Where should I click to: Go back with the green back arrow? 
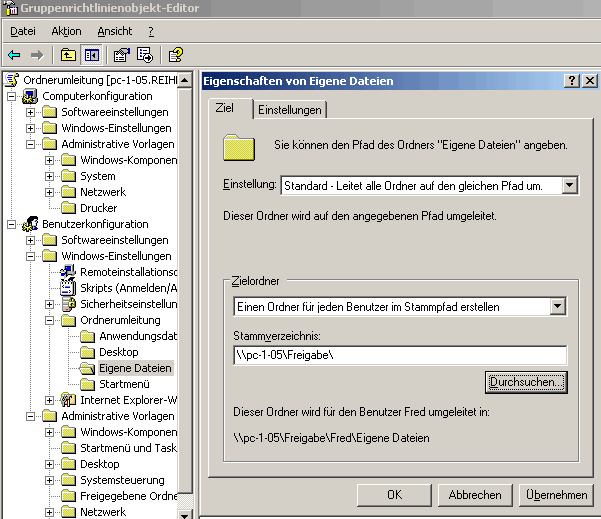pos(14,56)
